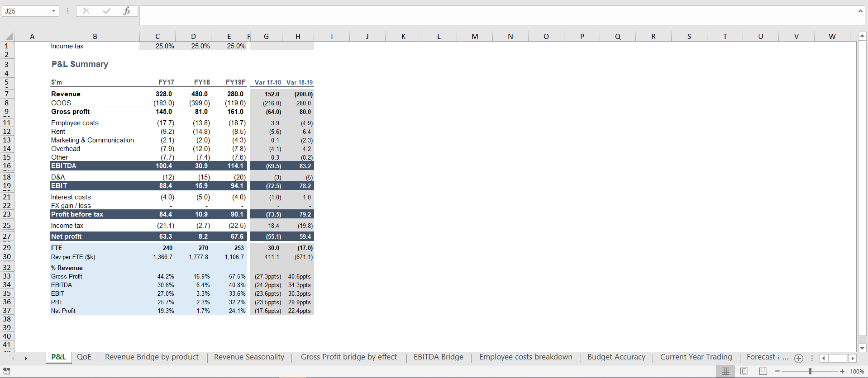
Task: Select D&A FY18 value (15)
Action: pos(204,177)
